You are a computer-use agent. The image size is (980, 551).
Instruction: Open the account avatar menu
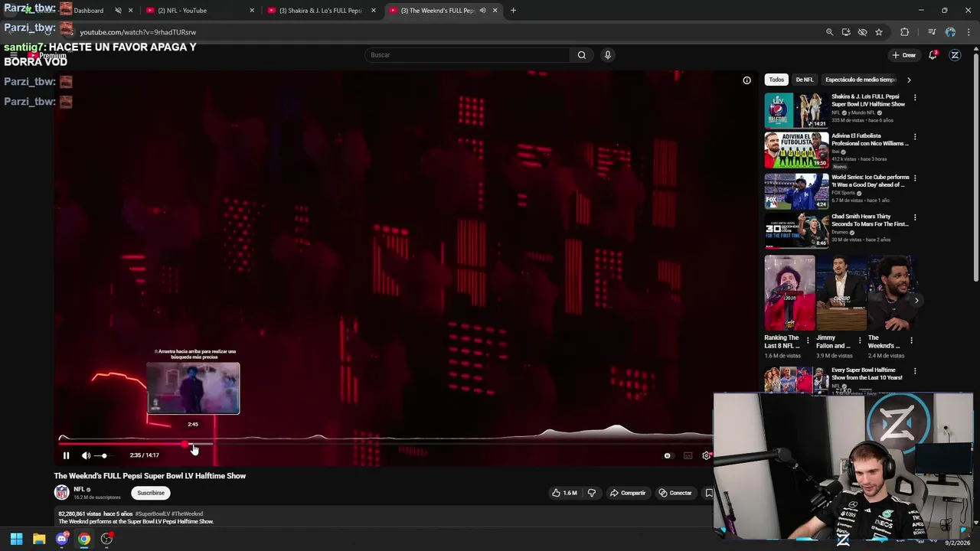click(x=955, y=55)
